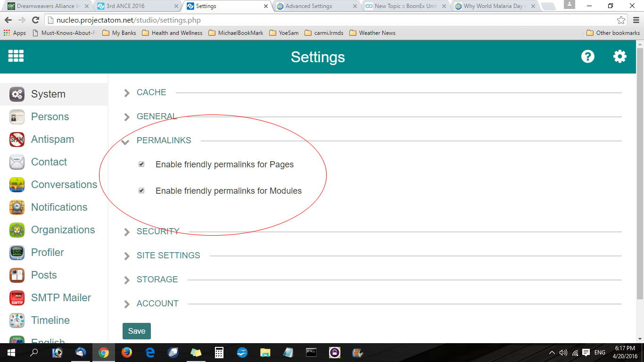
Task: Click the Organizations icon in sidebar
Action: click(17, 230)
